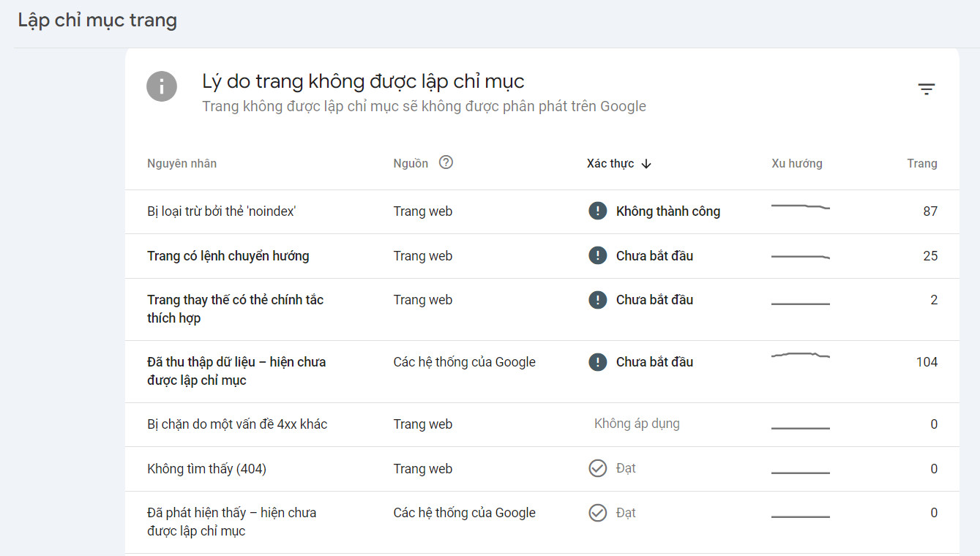The width and height of the screenshot is (980, 556).
Task: Click the trend sparkline in the 'Đã phát hiện thấy' row
Action: coord(801,516)
